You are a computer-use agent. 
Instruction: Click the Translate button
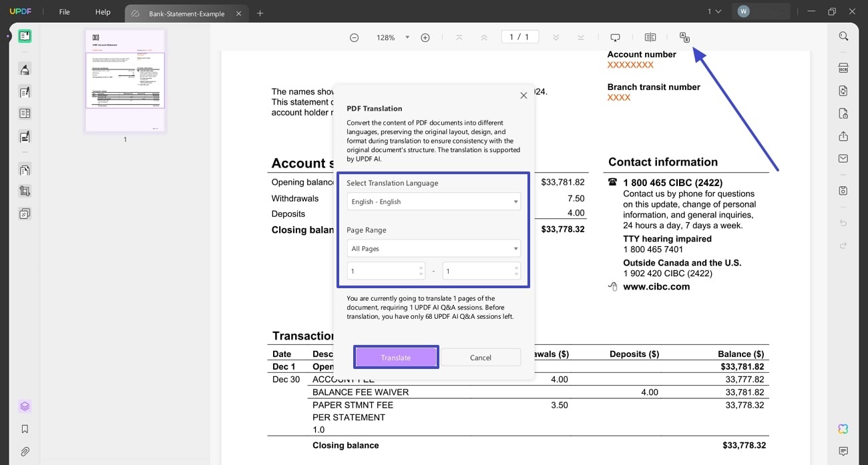[x=396, y=358]
